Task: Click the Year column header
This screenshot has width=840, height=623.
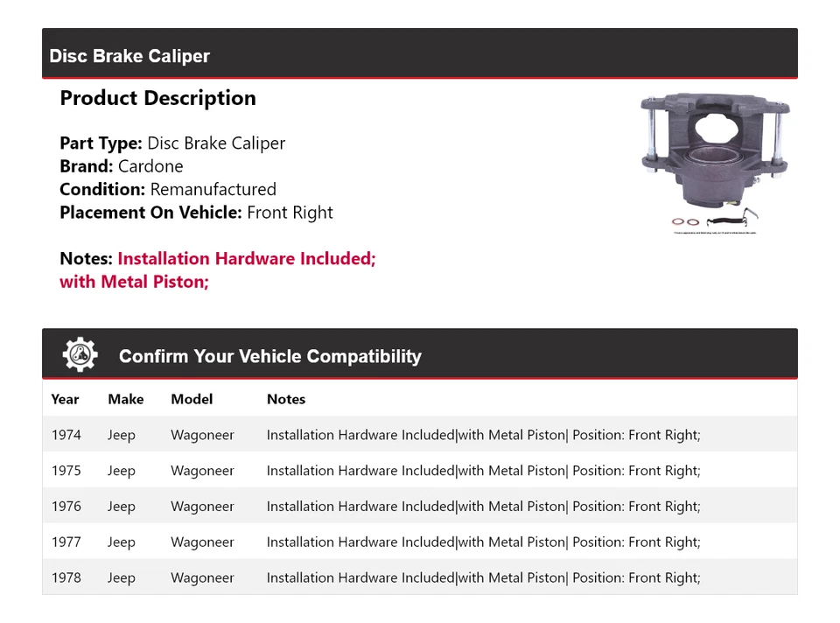Action: pyautogui.click(x=65, y=399)
